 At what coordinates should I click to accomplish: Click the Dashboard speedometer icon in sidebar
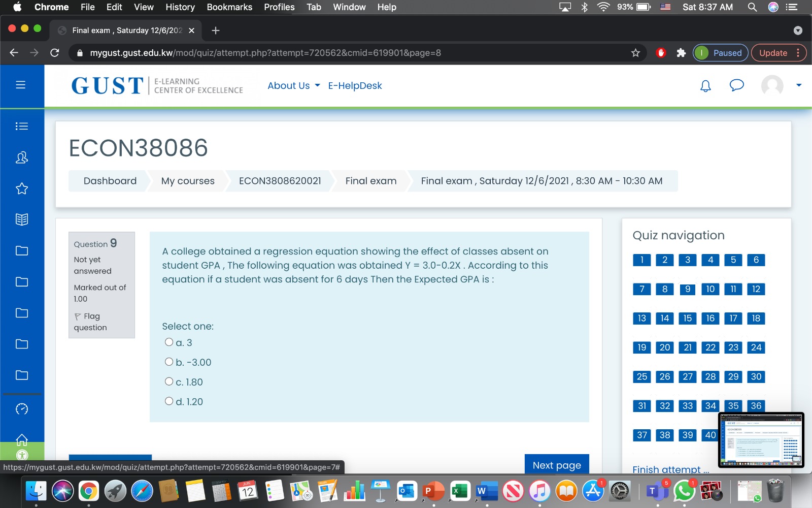(x=21, y=408)
